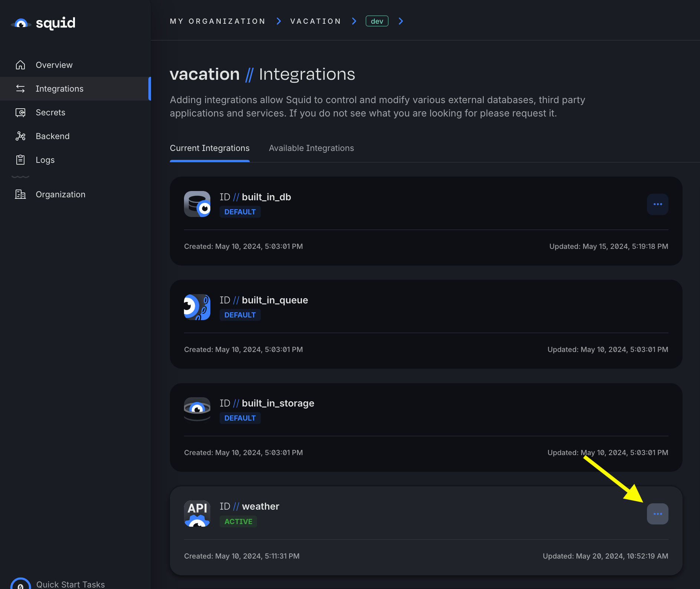Image resolution: width=700 pixels, height=589 pixels.
Task: Expand chevron after Vacation breadcrumb
Action: point(354,21)
